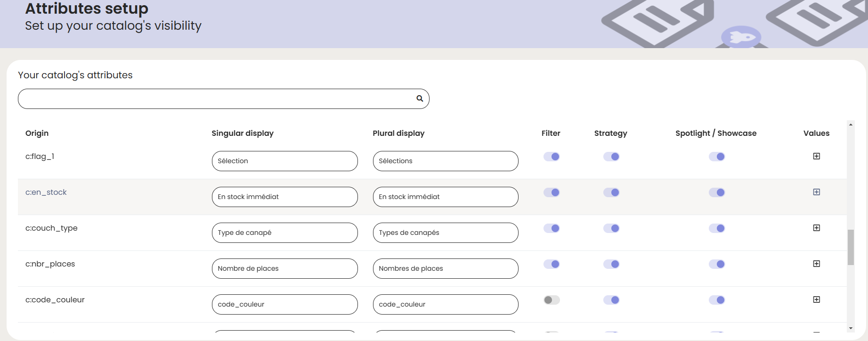
Task: Click the table's vertical scrollbar thumb
Action: click(851, 247)
